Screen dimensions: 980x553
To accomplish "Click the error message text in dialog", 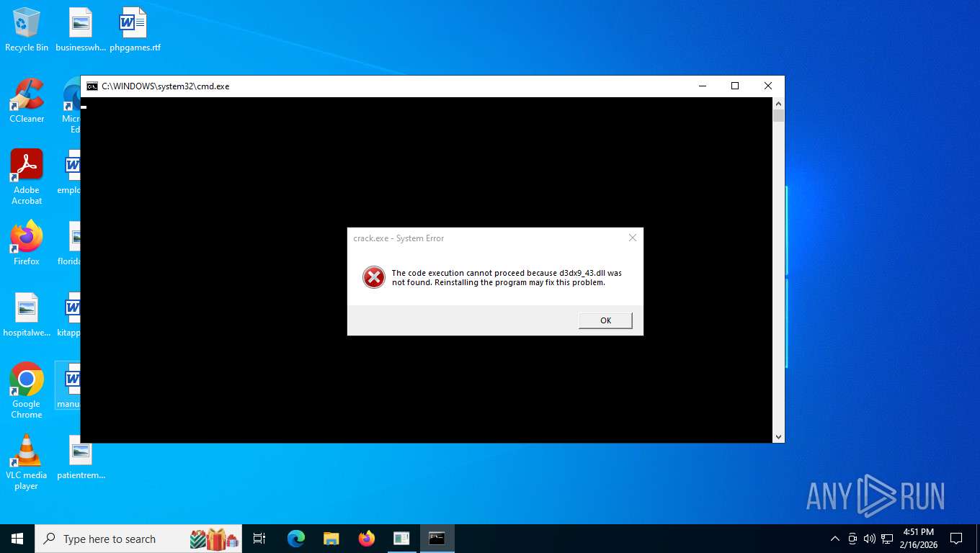I will click(x=507, y=278).
